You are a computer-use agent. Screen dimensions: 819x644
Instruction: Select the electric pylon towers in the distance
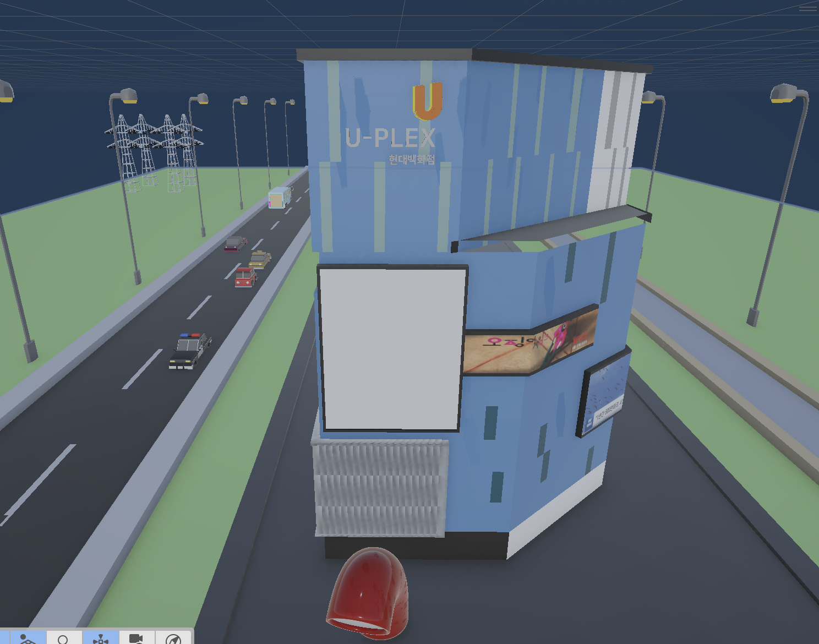(x=154, y=152)
